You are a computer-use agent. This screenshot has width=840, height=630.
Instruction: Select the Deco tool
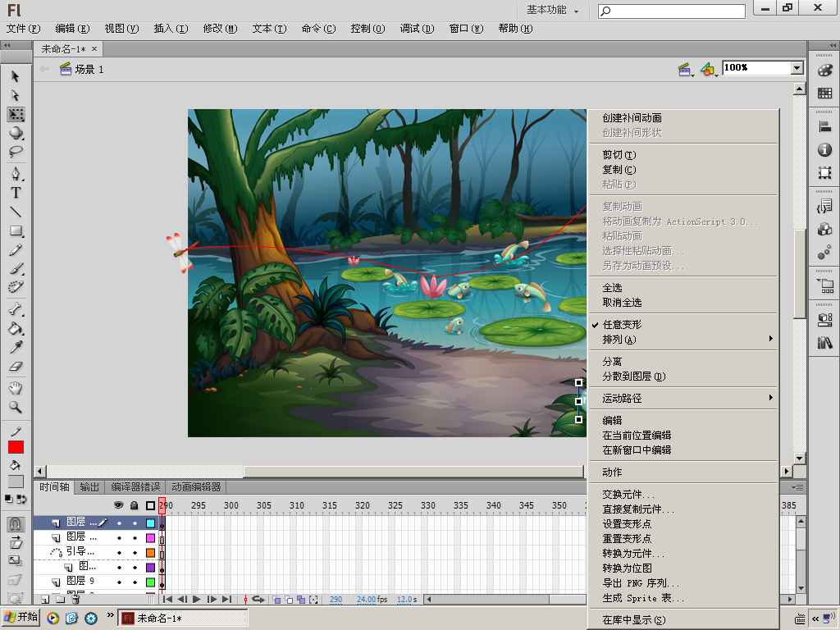click(16, 287)
